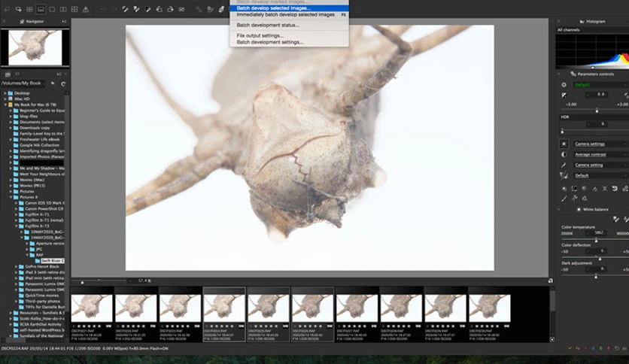Select the second eyedropper tool in toolbar
Screen dimensions: 629x364
[136, 9]
